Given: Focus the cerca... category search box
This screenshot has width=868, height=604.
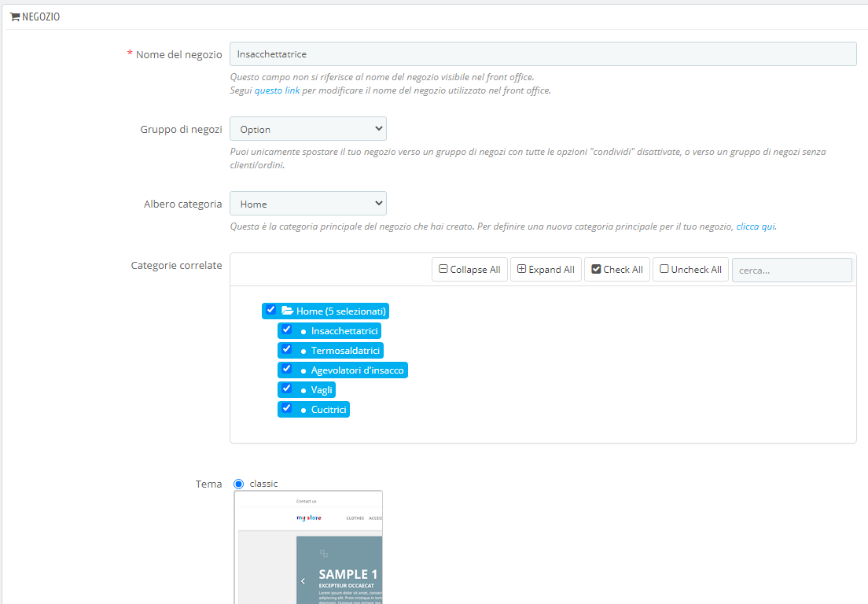Looking at the screenshot, I should (x=792, y=271).
